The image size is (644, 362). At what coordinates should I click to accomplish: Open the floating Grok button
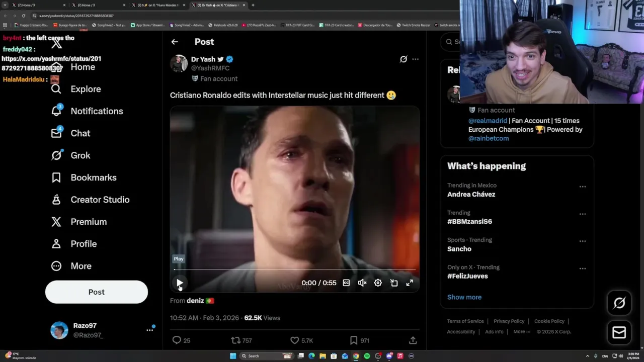click(619, 303)
